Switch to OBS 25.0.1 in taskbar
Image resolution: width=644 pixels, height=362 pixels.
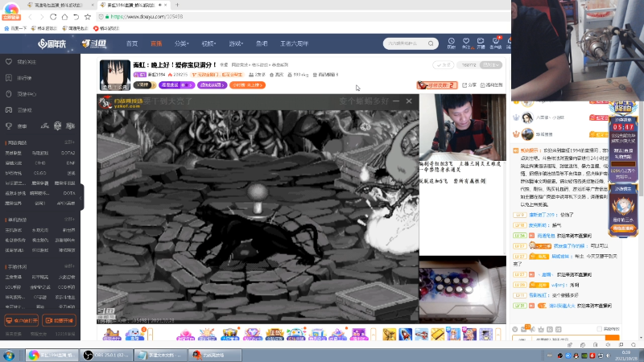tap(106, 355)
